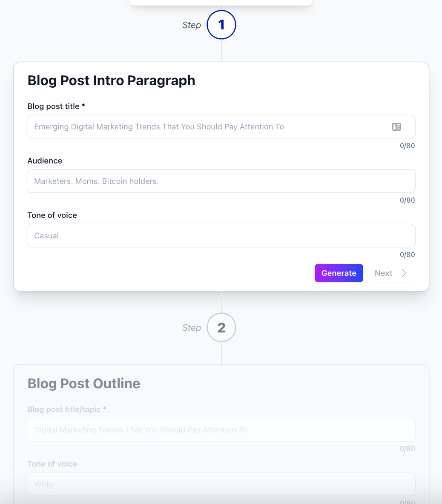Click the Generate button
The image size is (442, 504).
pos(339,273)
